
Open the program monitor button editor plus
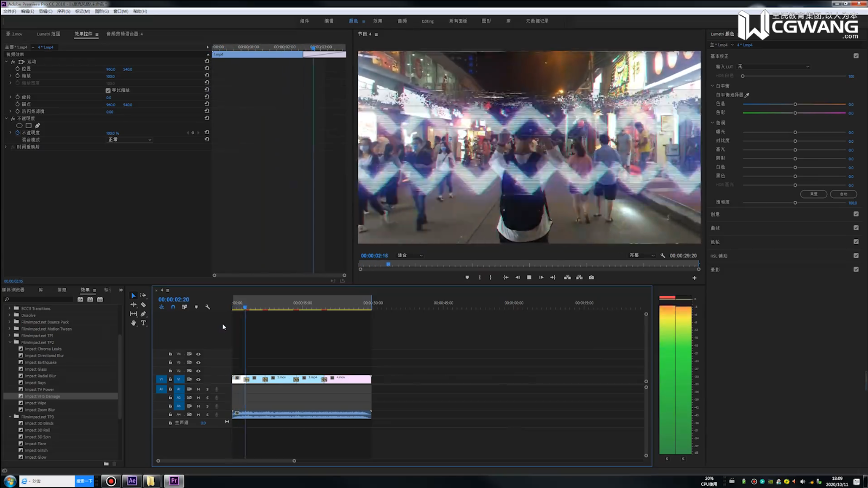[x=694, y=278]
